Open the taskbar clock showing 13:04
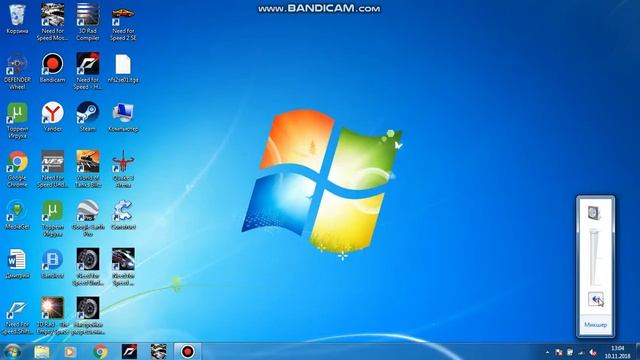640x360 pixels. [618, 352]
